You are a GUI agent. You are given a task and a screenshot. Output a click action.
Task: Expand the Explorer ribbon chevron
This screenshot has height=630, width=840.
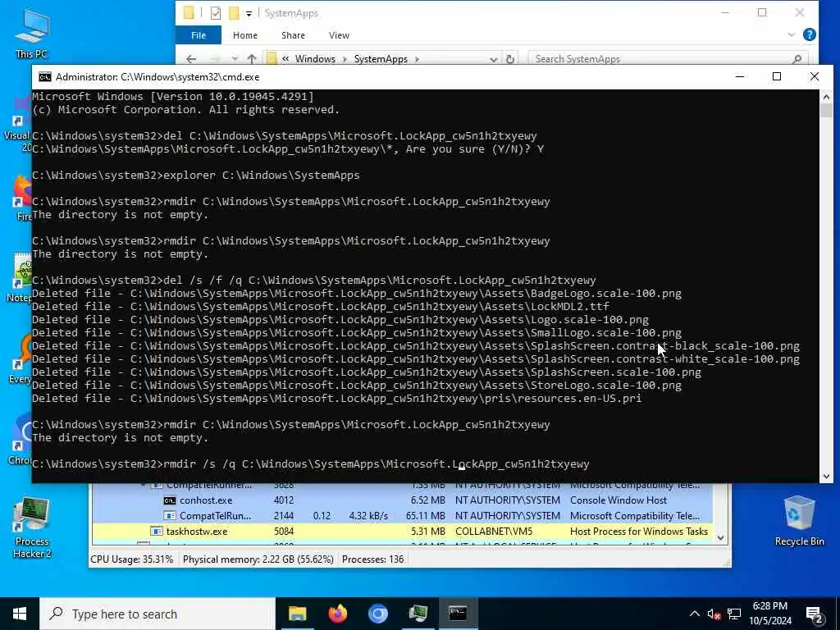click(x=792, y=34)
